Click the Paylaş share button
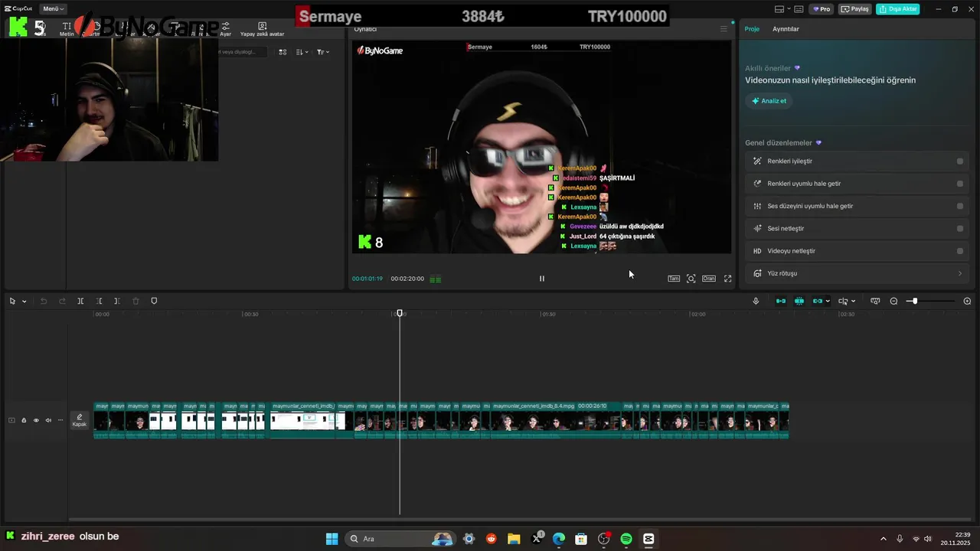This screenshot has width=980, height=551. [x=855, y=9]
